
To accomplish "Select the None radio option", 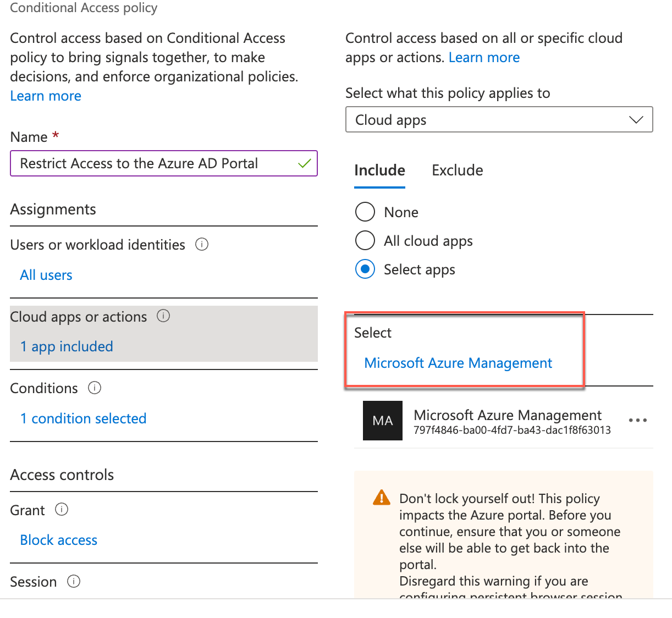I will point(365,212).
